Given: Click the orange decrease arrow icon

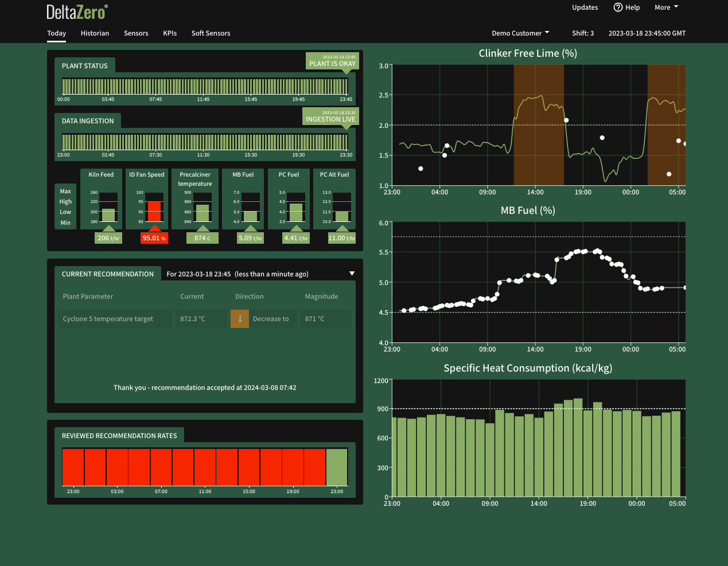Looking at the screenshot, I should (x=240, y=319).
